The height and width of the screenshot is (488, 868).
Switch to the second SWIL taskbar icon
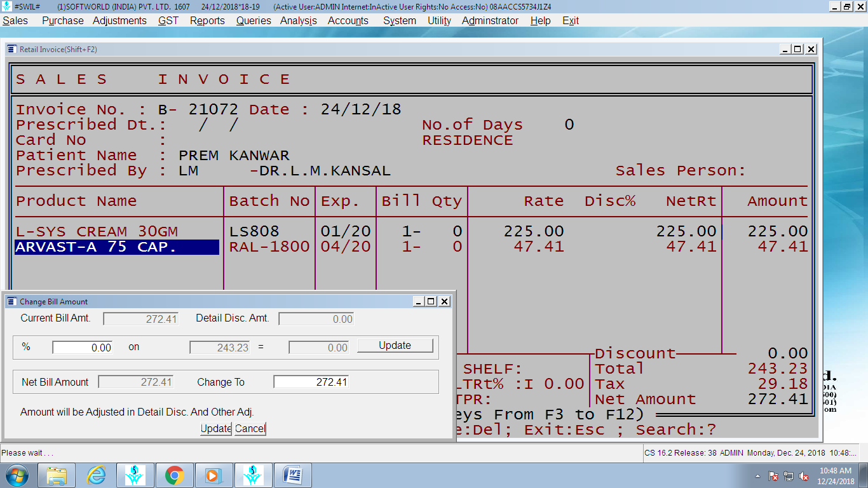(x=253, y=475)
